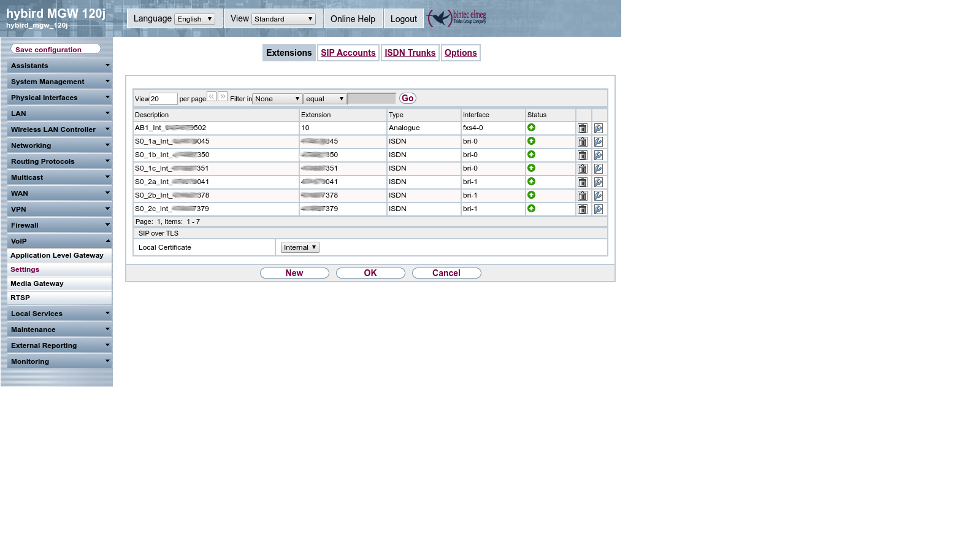Edit the S0_1b_Int extension entry
The image size is (980, 551).
pos(599,155)
